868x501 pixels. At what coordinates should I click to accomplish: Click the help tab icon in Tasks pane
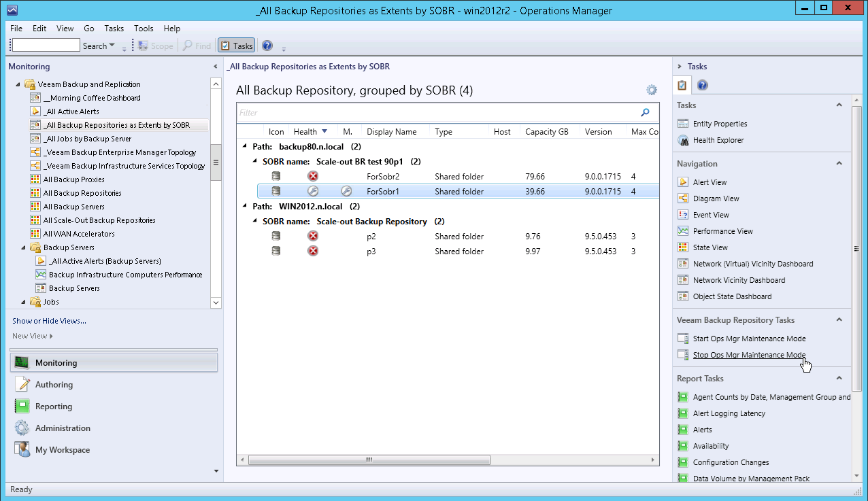[703, 86]
